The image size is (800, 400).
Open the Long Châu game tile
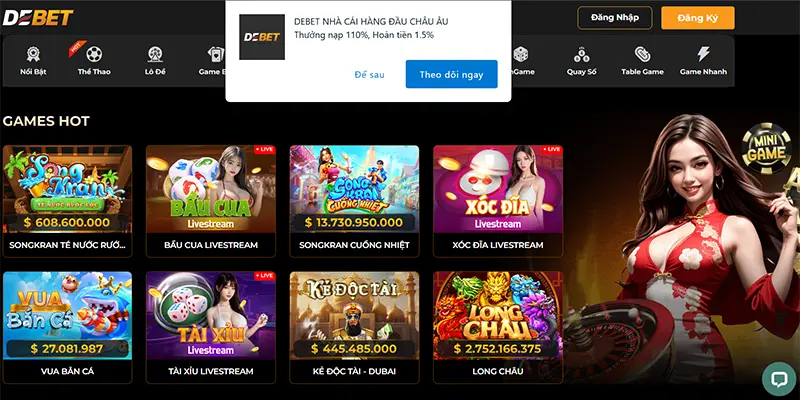[498, 327]
